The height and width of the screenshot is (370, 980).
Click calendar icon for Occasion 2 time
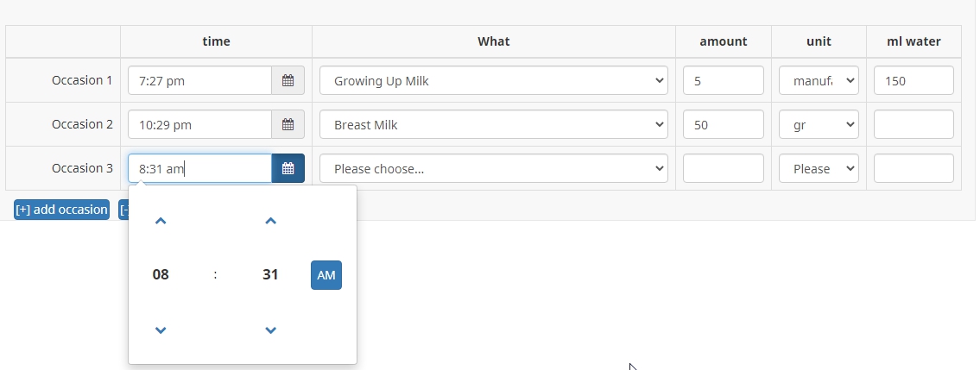coord(288,125)
